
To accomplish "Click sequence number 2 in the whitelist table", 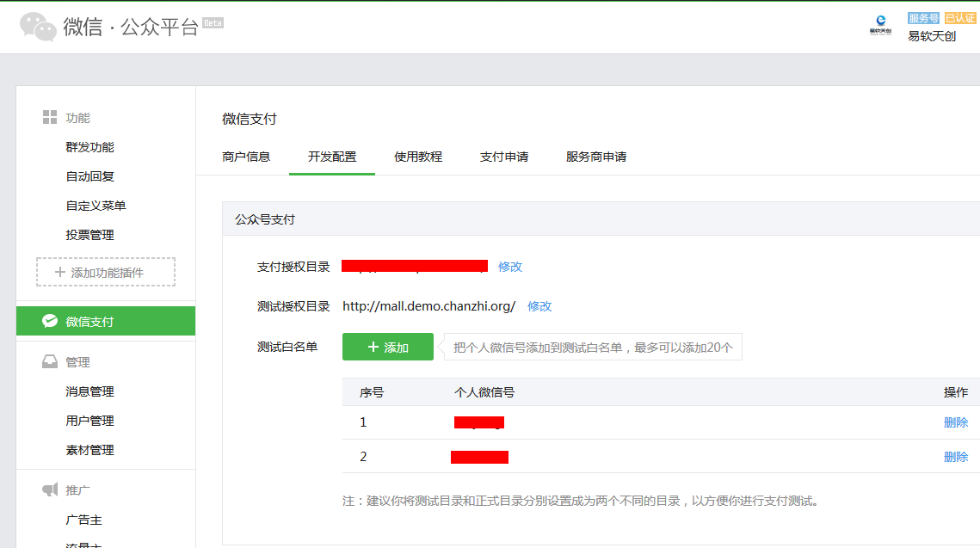I will [x=363, y=457].
